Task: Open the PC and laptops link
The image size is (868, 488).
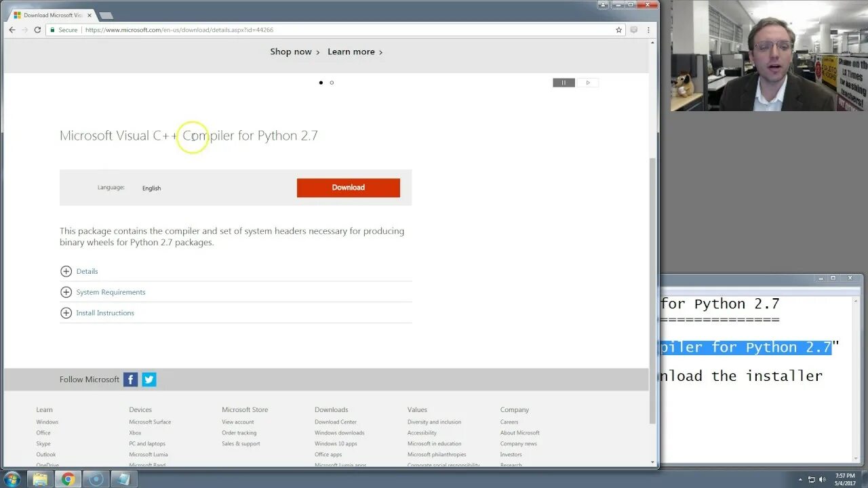Action: pos(147,443)
